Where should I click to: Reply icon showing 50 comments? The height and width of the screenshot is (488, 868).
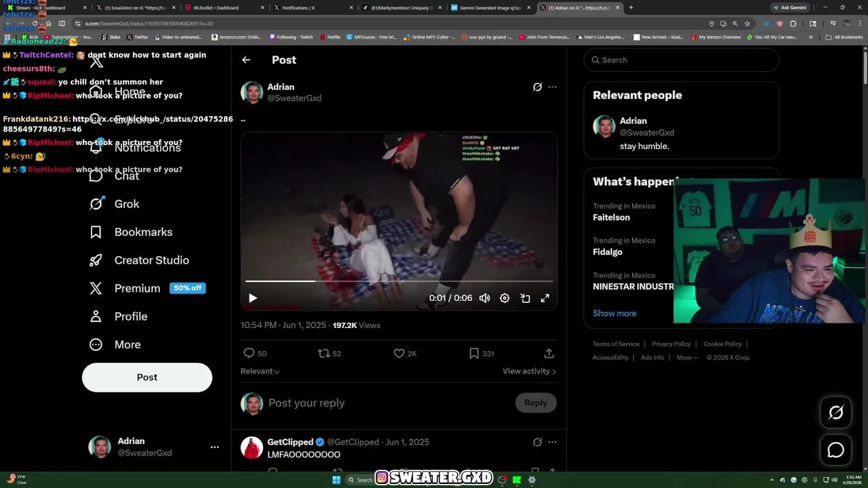click(255, 353)
